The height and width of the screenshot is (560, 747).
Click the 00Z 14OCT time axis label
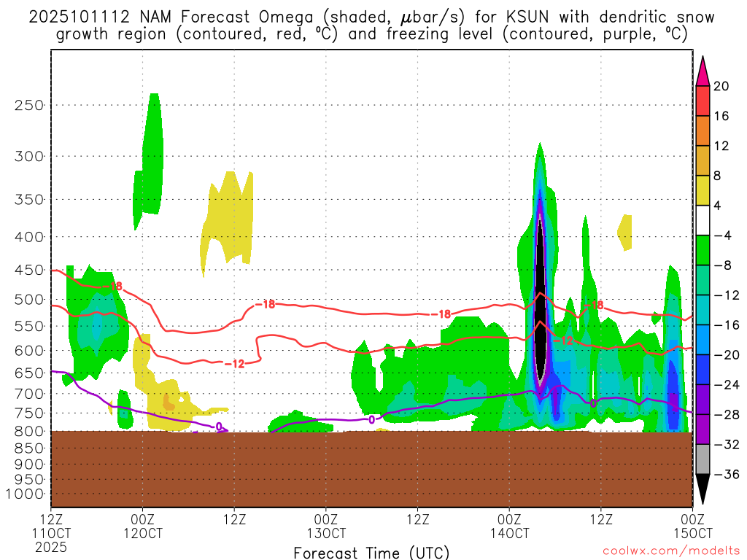pyautogui.click(x=509, y=526)
